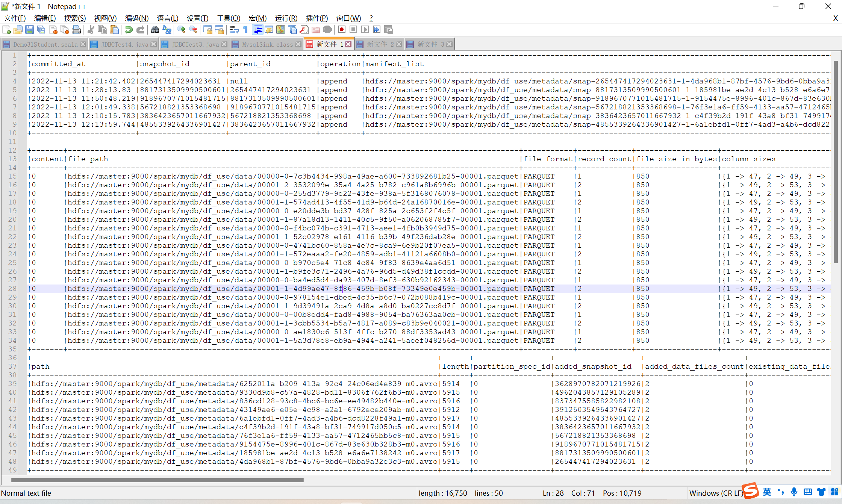
Task: Click the Cut scissors icon
Action: (91, 30)
